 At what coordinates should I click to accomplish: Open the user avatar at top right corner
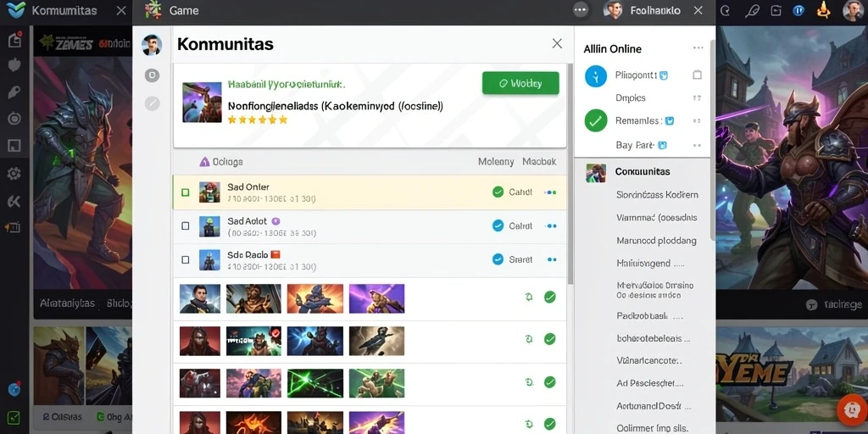point(853,10)
